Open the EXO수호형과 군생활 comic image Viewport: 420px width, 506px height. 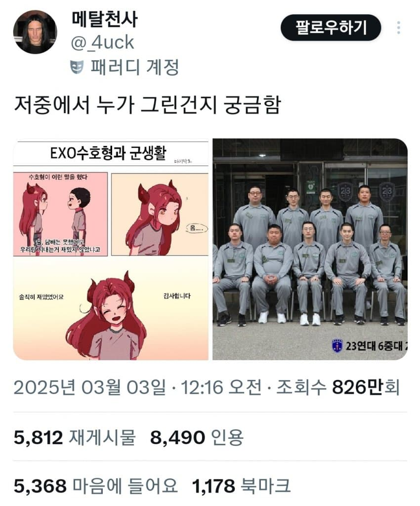click(x=111, y=250)
